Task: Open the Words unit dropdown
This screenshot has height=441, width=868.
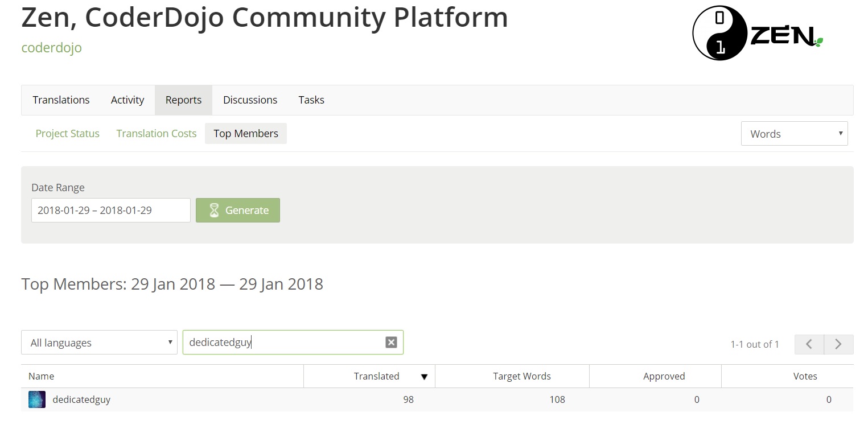Action: 794,134
